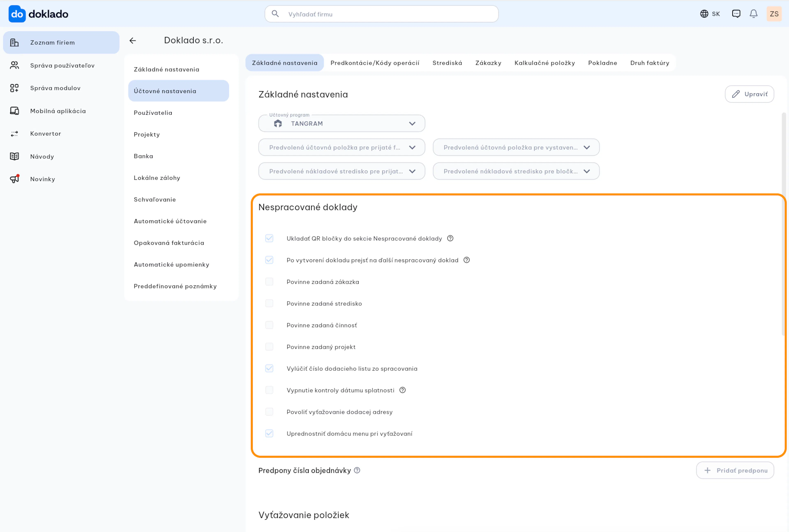Enable Povoliť vyťažovanie dodacej adresy checkbox
Image resolution: width=789 pixels, height=532 pixels.
click(x=269, y=412)
